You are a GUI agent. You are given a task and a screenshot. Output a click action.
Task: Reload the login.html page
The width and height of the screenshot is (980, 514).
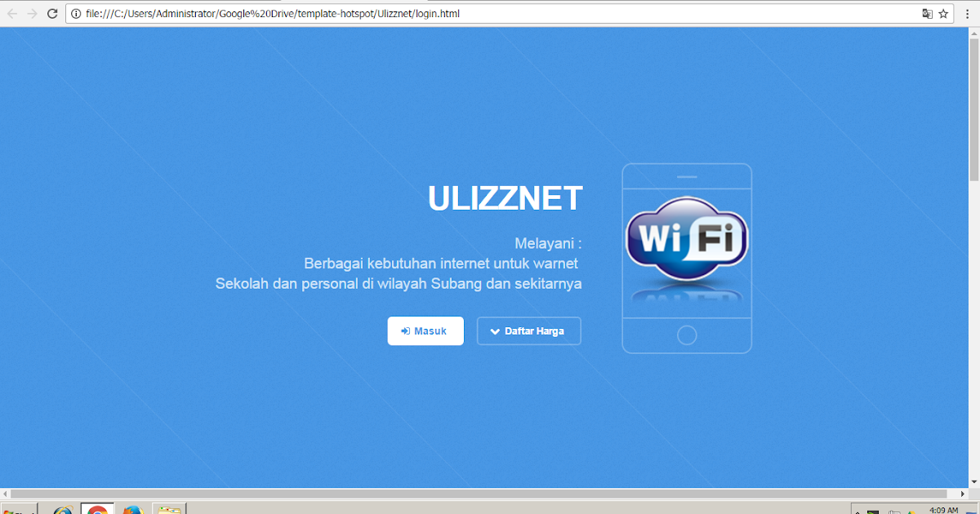[52, 14]
